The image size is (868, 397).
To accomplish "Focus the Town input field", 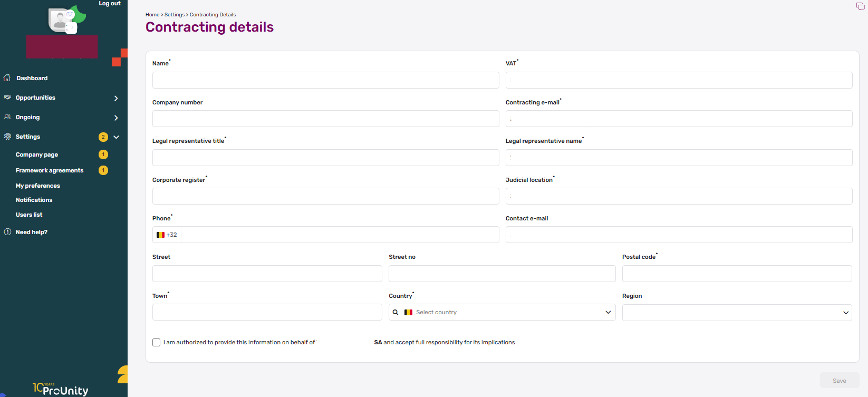I will (267, 312).
